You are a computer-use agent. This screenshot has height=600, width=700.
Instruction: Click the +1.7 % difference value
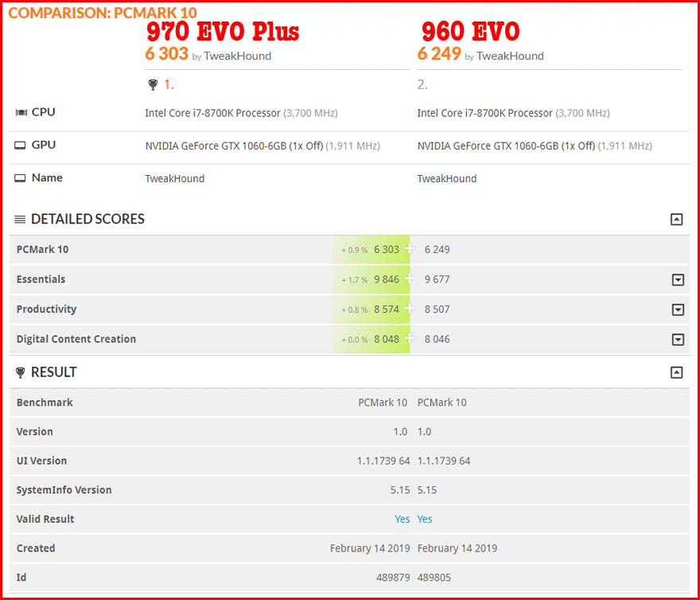[355, 280]
